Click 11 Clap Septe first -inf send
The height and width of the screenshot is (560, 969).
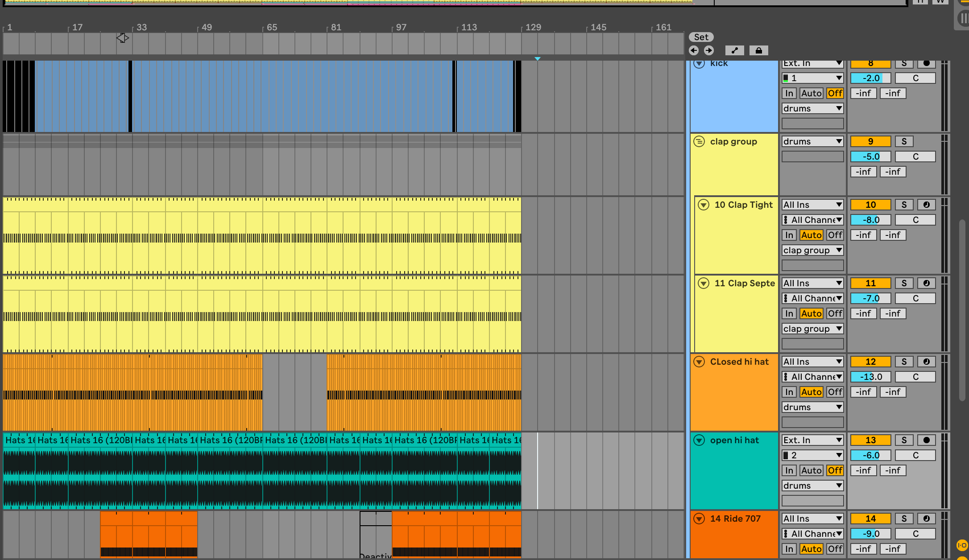(x=863, y=313)
